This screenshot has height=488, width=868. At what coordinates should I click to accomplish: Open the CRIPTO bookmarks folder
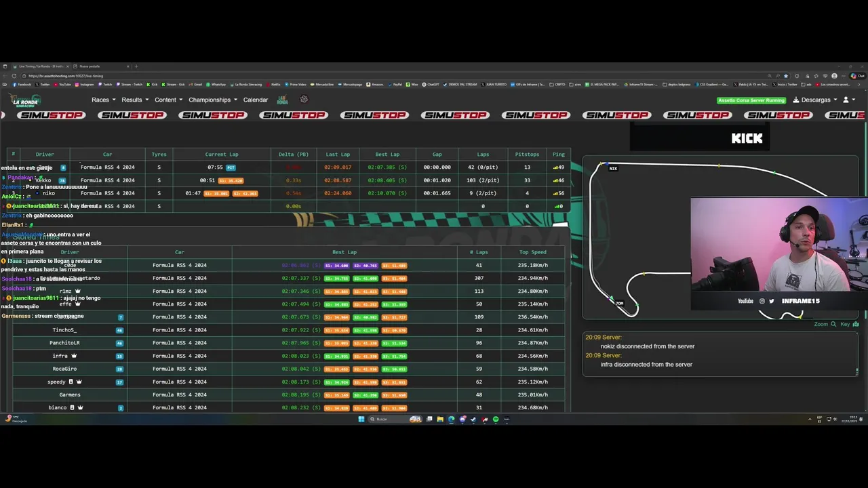[557, 85]
